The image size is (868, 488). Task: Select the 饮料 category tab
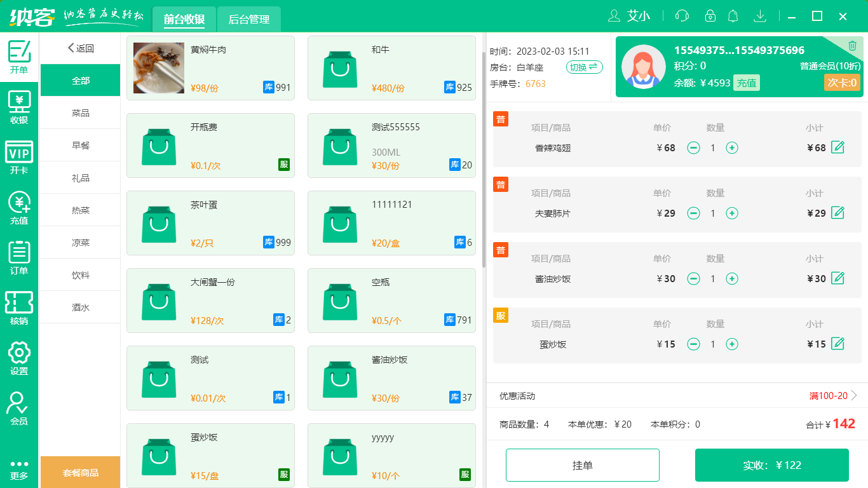click(80, 274)
